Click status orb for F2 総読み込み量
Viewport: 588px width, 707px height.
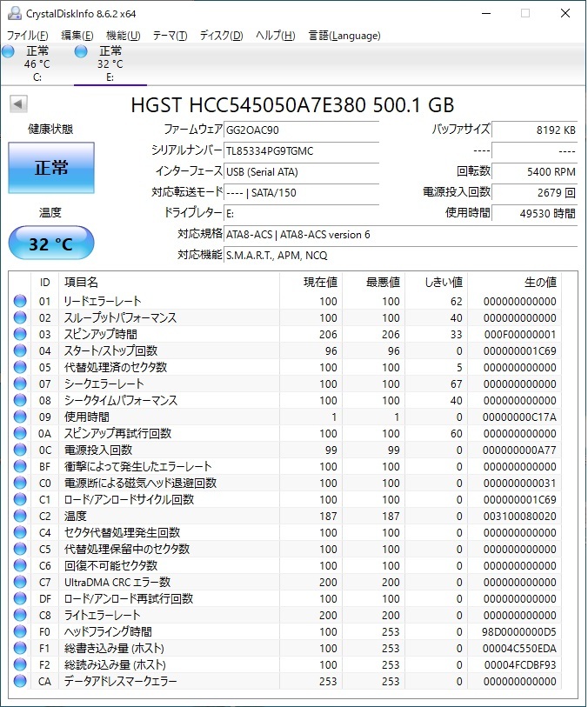pyautogui.click(x=20, y=664)
